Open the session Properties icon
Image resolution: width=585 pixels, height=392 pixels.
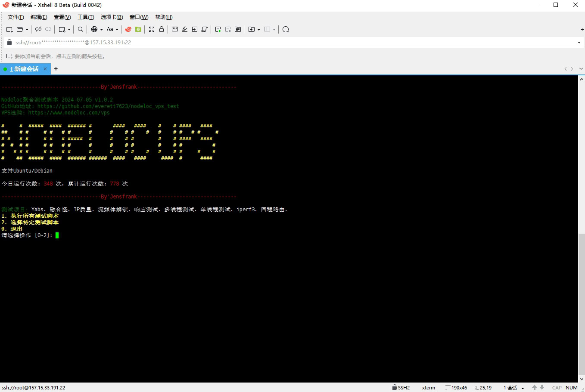point(62,29)
